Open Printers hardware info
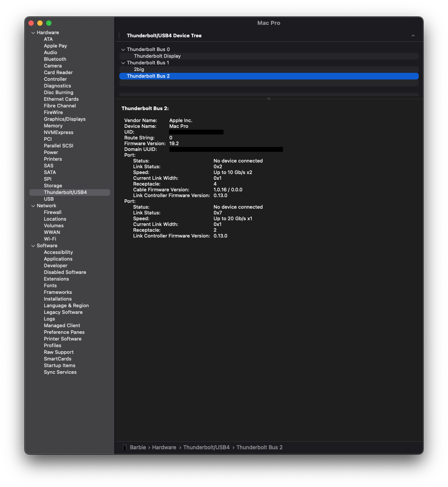 (53, 159)
